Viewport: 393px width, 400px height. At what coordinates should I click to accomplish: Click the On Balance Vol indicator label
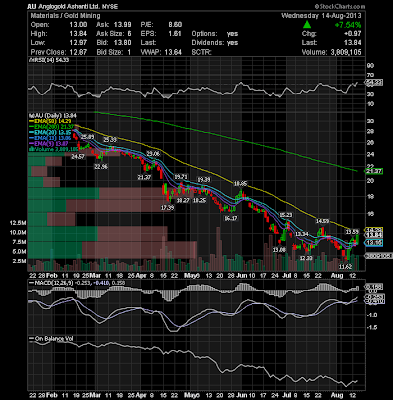51,339
